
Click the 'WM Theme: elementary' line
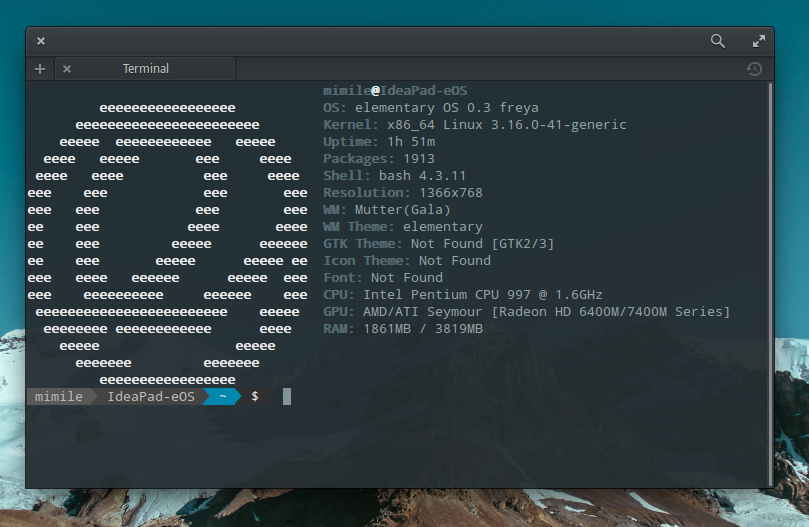[403, 227]
